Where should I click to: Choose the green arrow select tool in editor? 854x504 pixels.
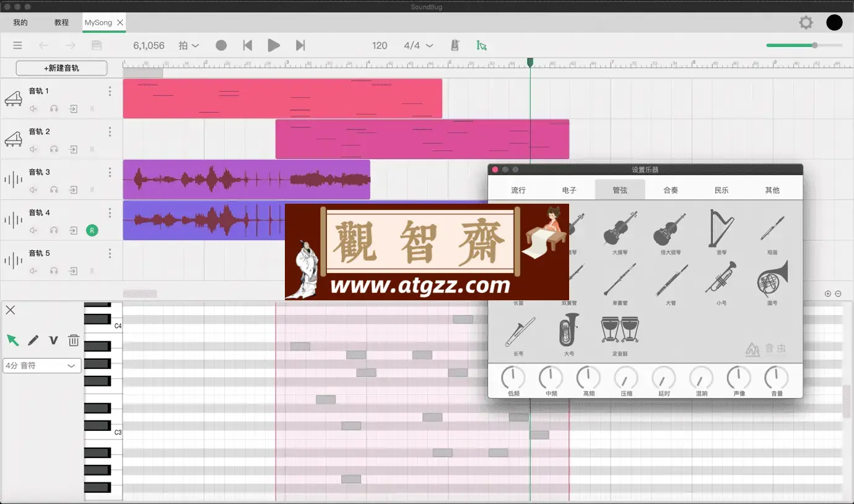[x=12, y=340]
